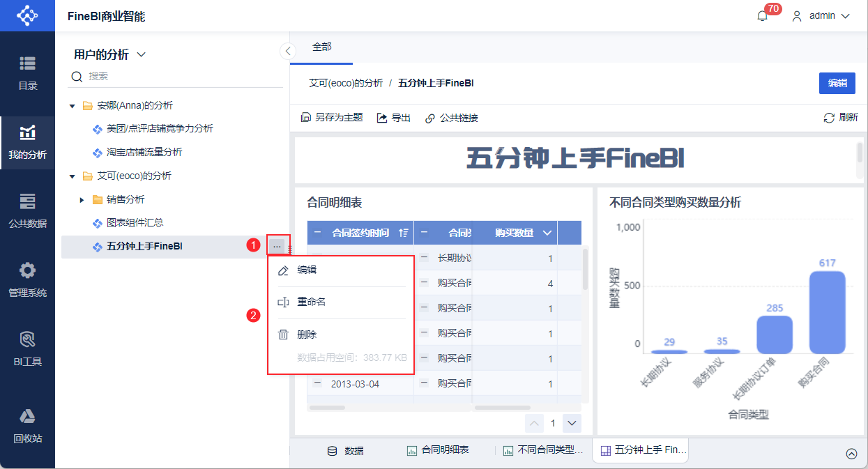Image resolution: width=868 pixels, height=469 pixels.
Task: Open the 公共链接 public link option
Action: click(x=452, y=118)
